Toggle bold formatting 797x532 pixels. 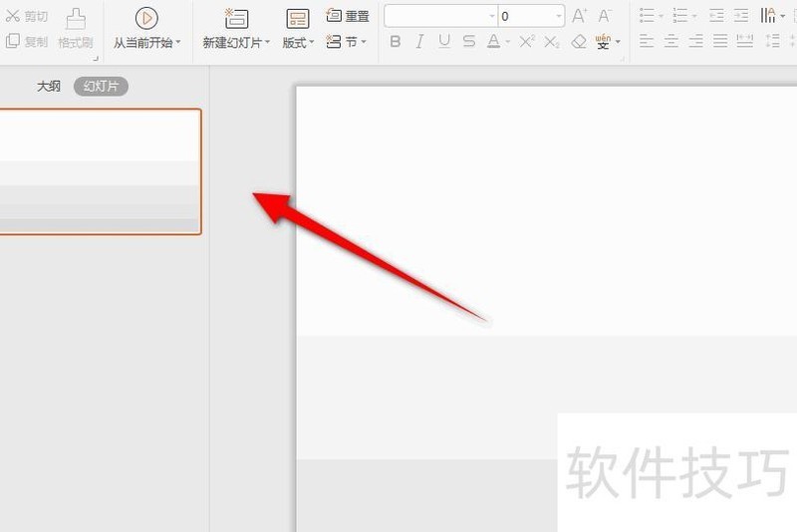tap(395, 42)
